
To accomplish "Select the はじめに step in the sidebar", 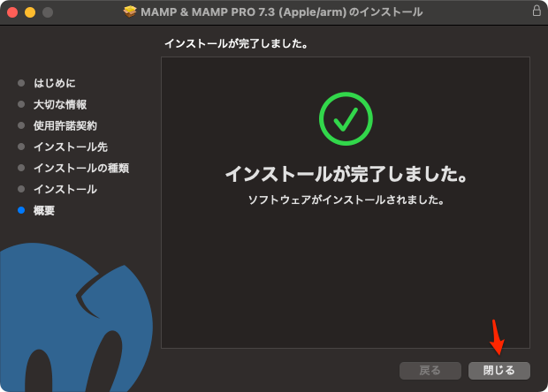I will (x=54, y=83).
